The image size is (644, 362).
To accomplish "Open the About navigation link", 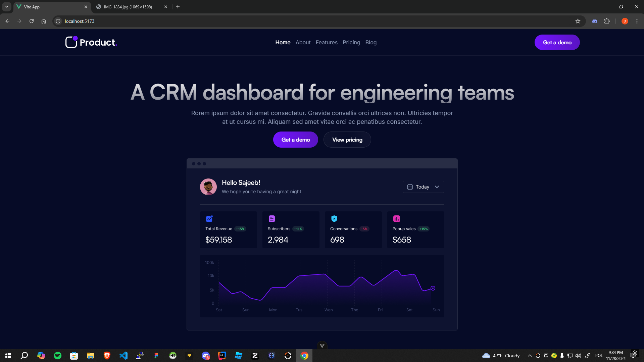I will point(303,42).
